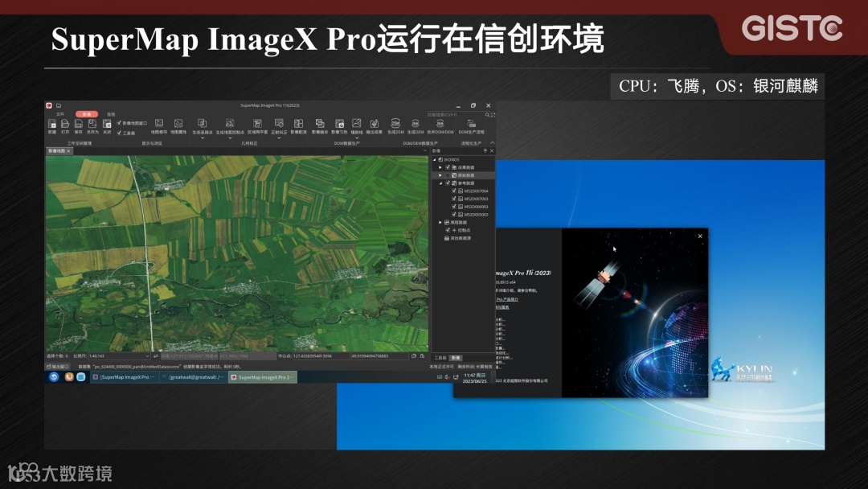
Task: Click the 合并DSM/DEM merge icon
Action: coord(440,123)
